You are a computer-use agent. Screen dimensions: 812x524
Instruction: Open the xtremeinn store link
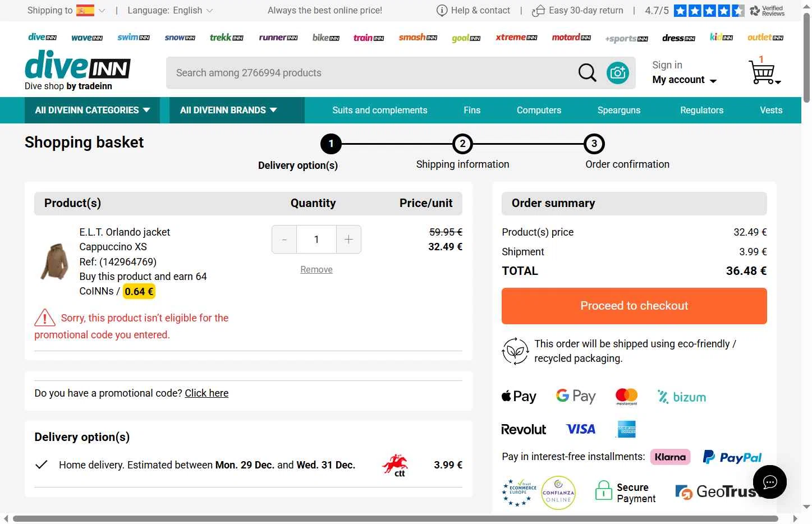pos(516,37)
